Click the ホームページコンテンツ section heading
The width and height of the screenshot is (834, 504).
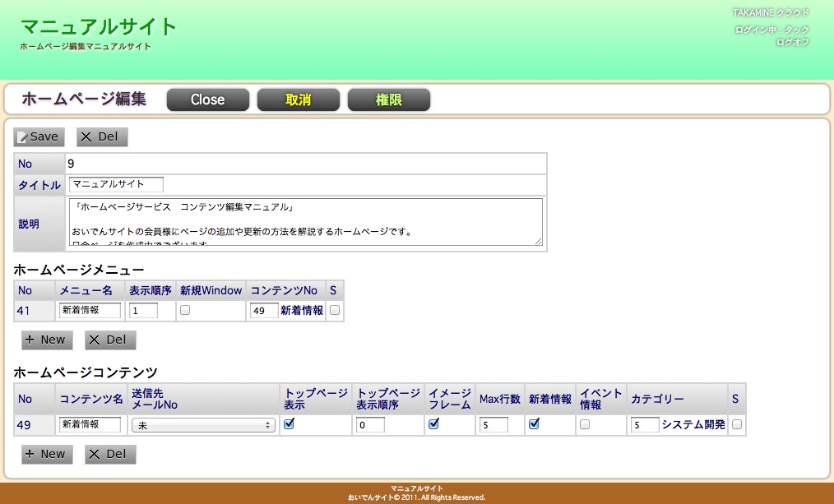tap(86, 372)
